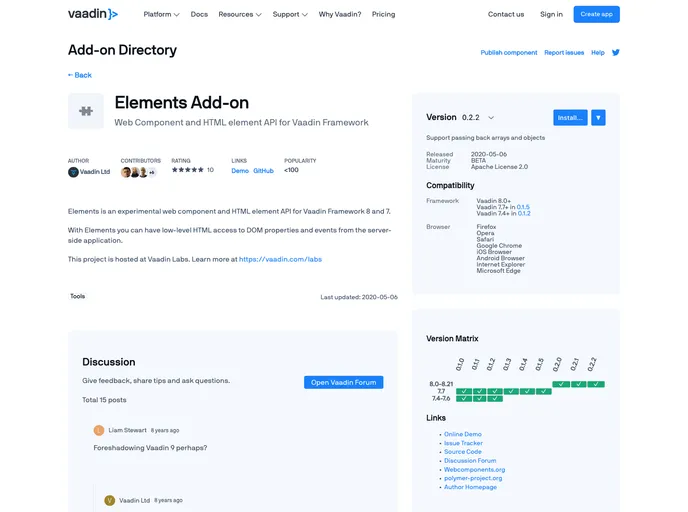Go to Pricing
This screenshot has height=512, width=688.
coord(383,14)
